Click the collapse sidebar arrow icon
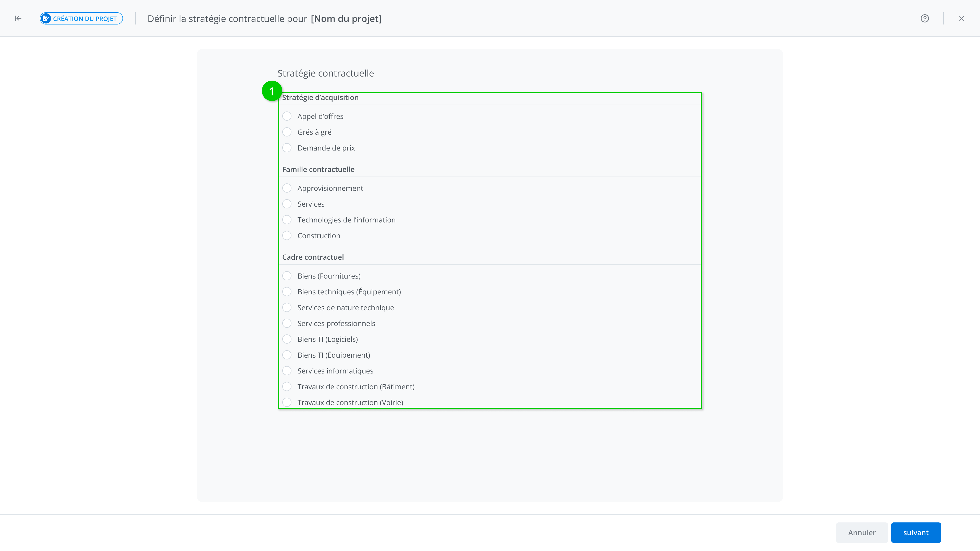 coord(18,18)
